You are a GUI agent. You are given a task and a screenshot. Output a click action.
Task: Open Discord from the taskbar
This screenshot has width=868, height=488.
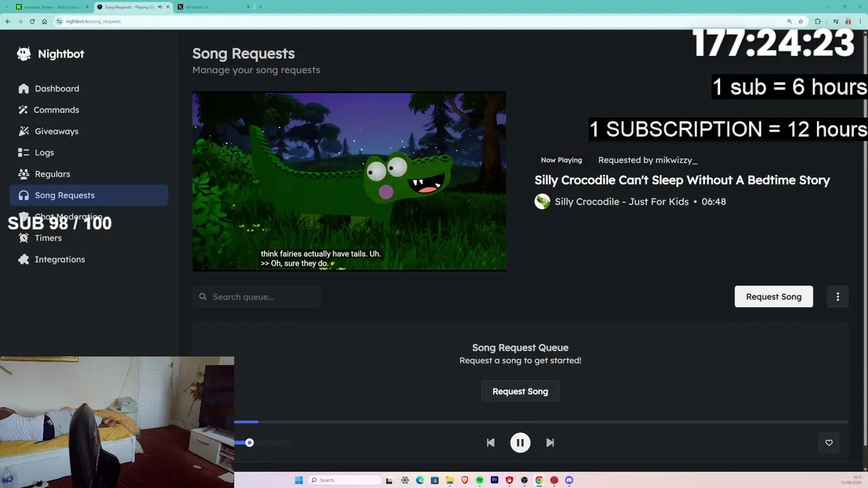pos(569,480)
